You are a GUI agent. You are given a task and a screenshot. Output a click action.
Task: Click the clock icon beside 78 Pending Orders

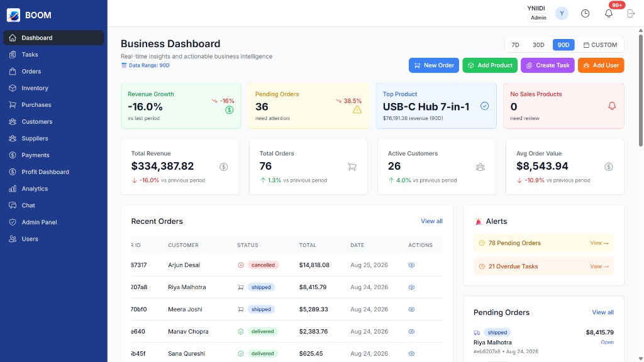pyautogui.click(x=482, y=243)
